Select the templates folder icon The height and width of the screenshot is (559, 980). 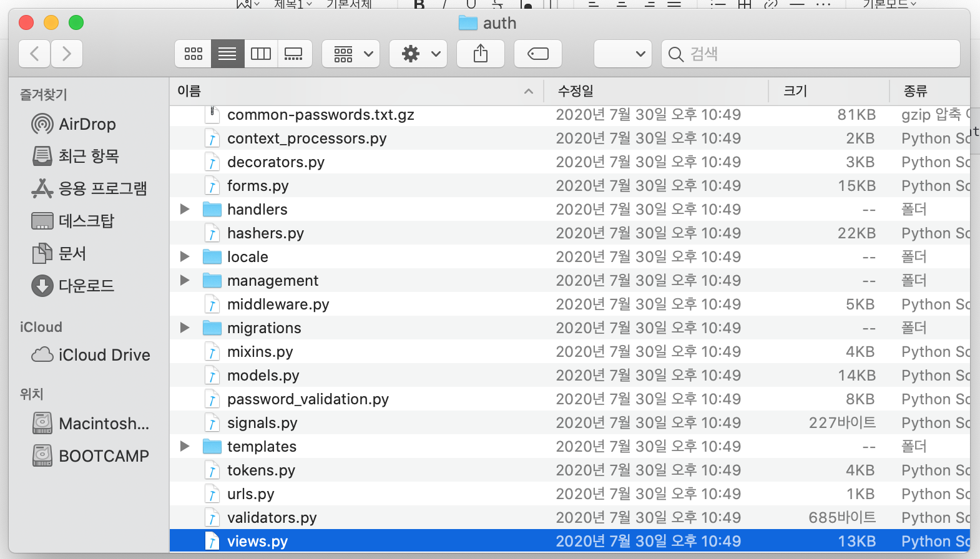212,447
